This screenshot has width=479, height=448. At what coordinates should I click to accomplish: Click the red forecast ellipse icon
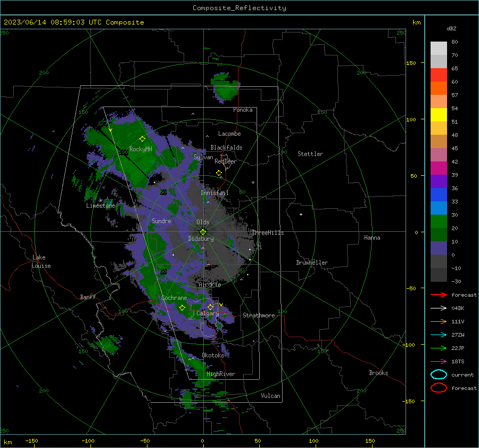(x=439, y=388)
